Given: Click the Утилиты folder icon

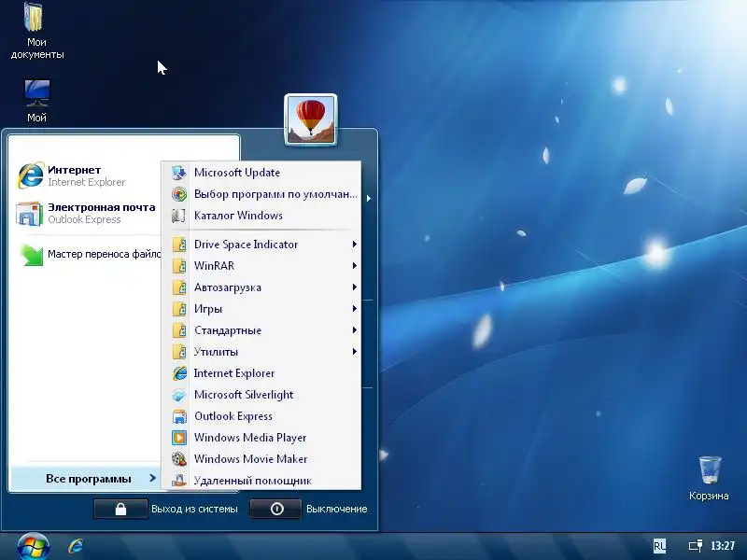Looking at the screenshot, I should pyautogui.click(x=179, y=352).
